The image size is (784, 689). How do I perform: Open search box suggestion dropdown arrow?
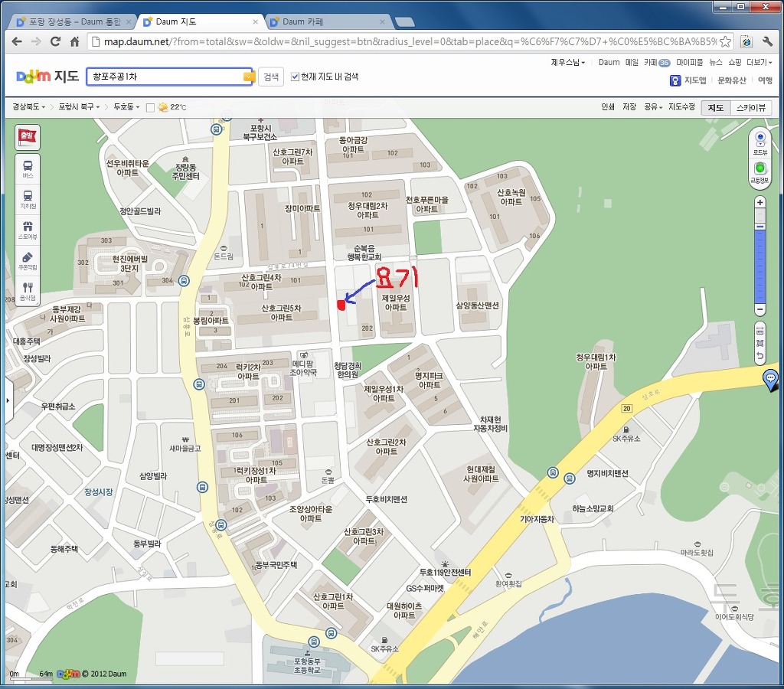[248, 77]
